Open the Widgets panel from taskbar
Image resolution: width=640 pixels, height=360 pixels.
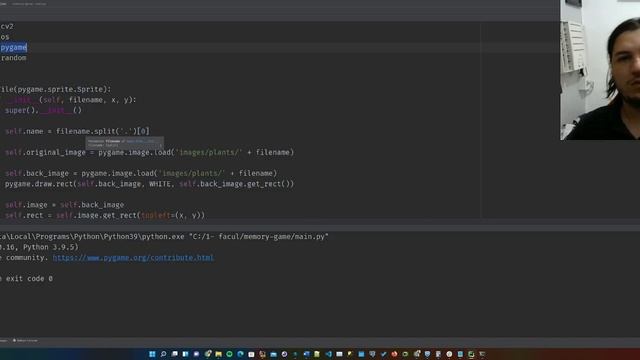click(185, 354)
